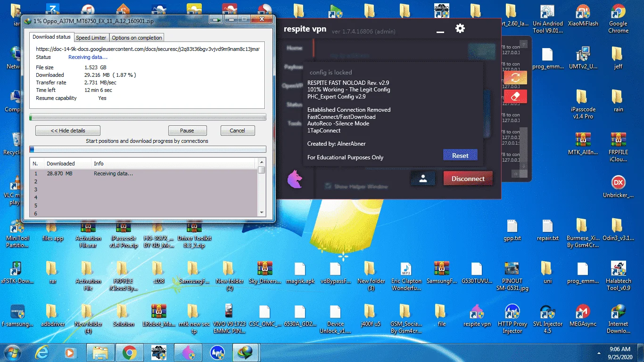The height and width of the screenshot is (362, 644).
Task: Select Unbricker DX desktop icon
Action: [618, 187]
